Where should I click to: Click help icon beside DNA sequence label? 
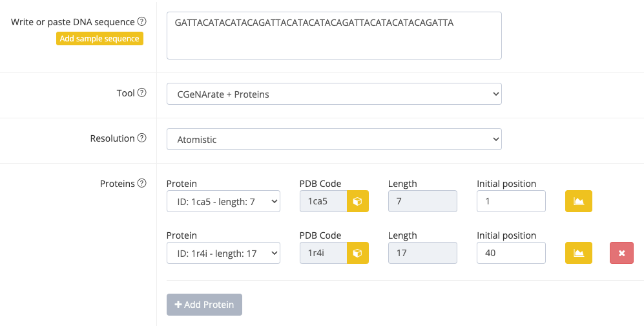tap(142, 22)
